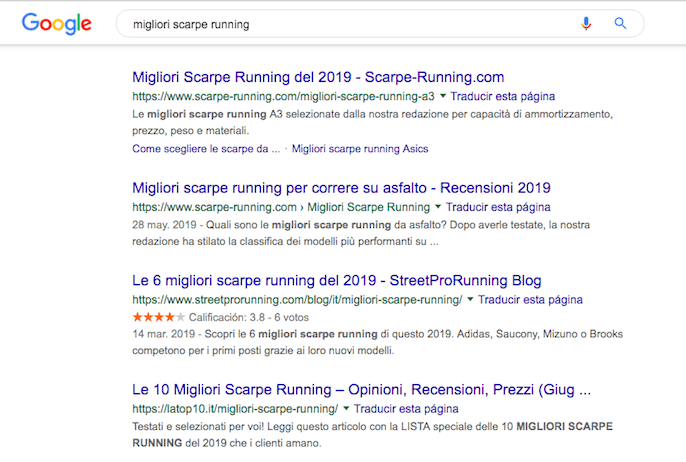Image resolution: width=686 pixels, height=462 pixels.
Task: Open 'Migliori scarpe running per correre su asfalto' result
Action: pyautogui.click(x=341, y=188)
